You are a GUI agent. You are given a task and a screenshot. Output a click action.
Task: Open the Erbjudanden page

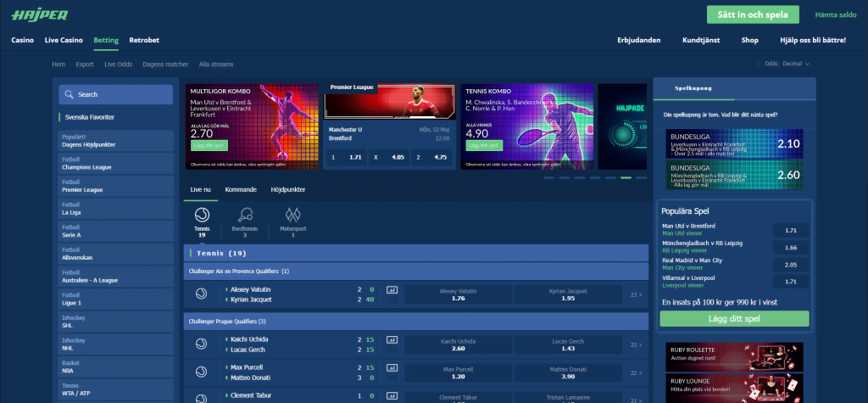click(x=639, y=40)
